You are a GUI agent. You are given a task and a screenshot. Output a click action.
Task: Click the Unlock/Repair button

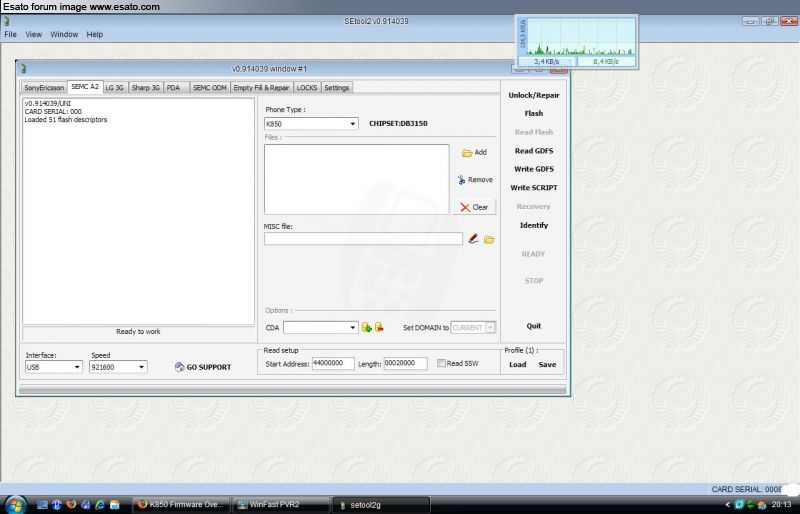coord(534,95)
